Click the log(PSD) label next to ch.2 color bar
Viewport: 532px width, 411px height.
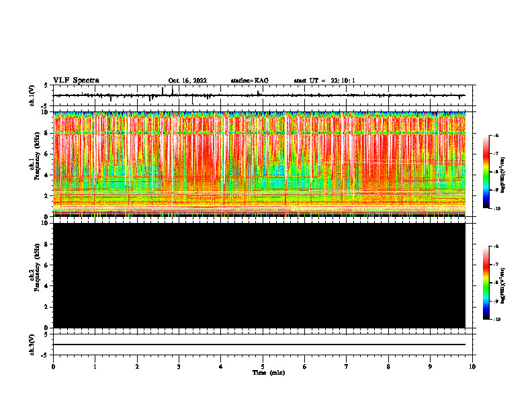pos(502,286)
